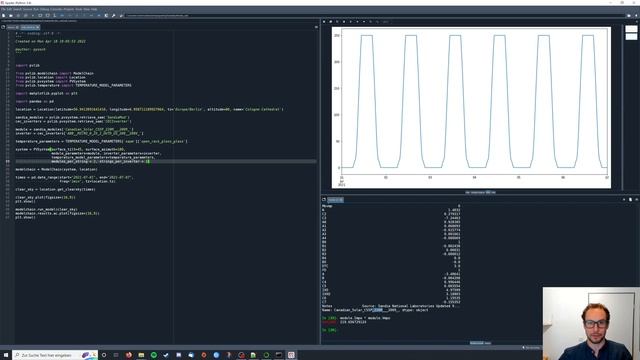Start debugging the file from toolbar
This screenshot has height=360, width=640.
pos(62,16)
